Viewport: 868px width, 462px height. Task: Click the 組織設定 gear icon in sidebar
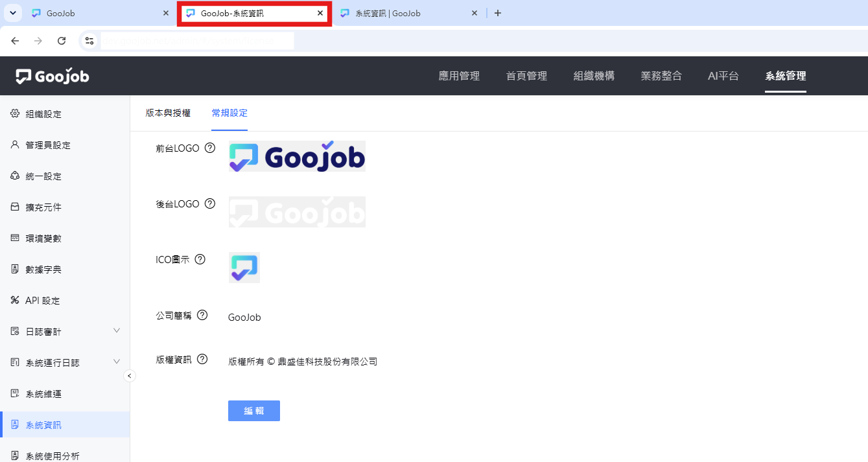pyautogui.click(x=15, y=114)
